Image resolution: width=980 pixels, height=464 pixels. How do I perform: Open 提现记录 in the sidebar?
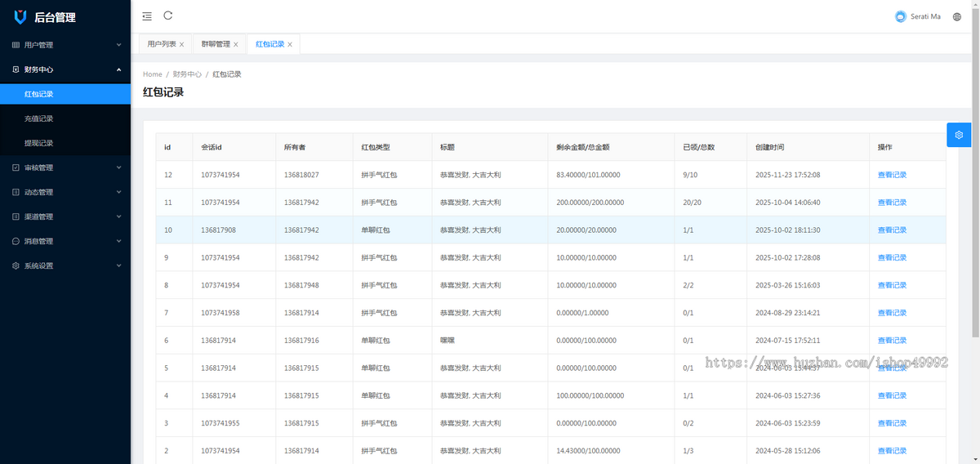point(65,143)
